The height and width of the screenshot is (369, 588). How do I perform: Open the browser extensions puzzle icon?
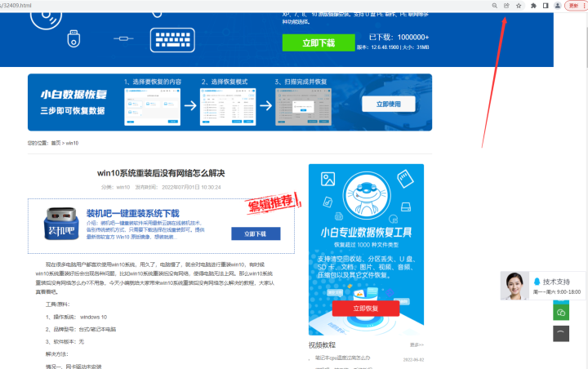pyautogui.click(x=533, y=6)
